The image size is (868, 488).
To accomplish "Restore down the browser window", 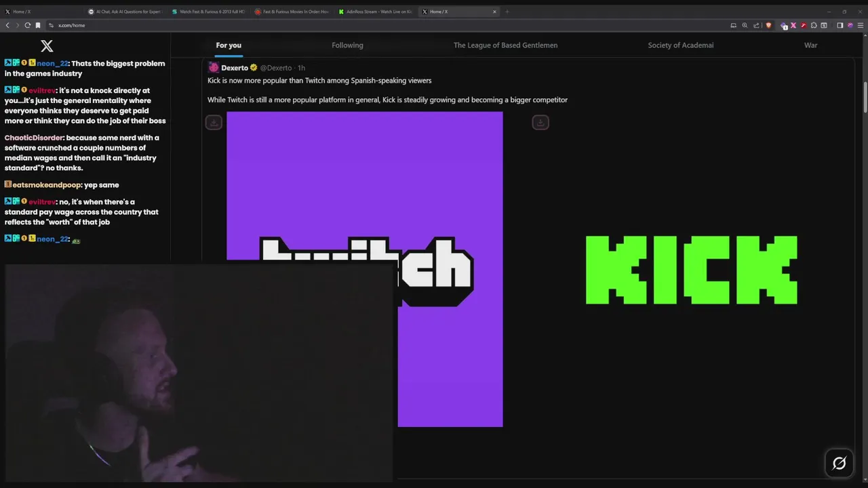I will tap(844, 12).
